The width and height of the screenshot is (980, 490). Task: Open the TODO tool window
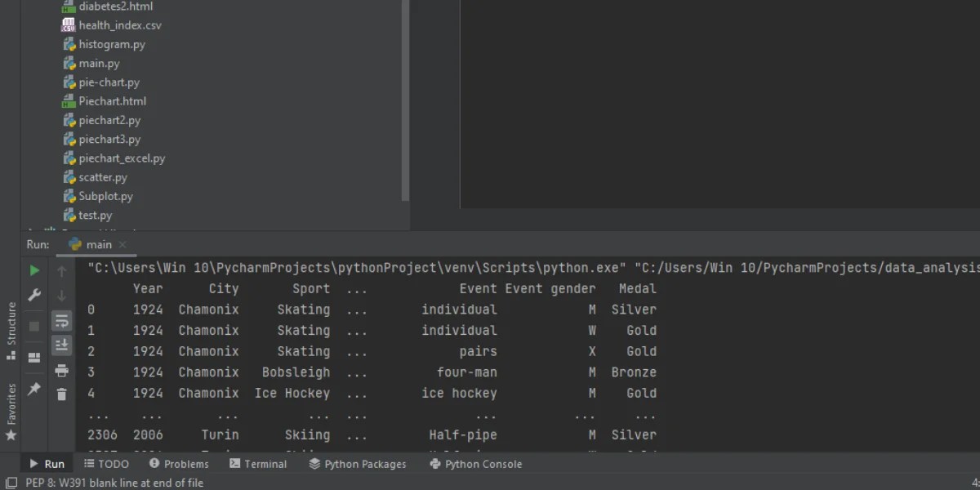106,464
